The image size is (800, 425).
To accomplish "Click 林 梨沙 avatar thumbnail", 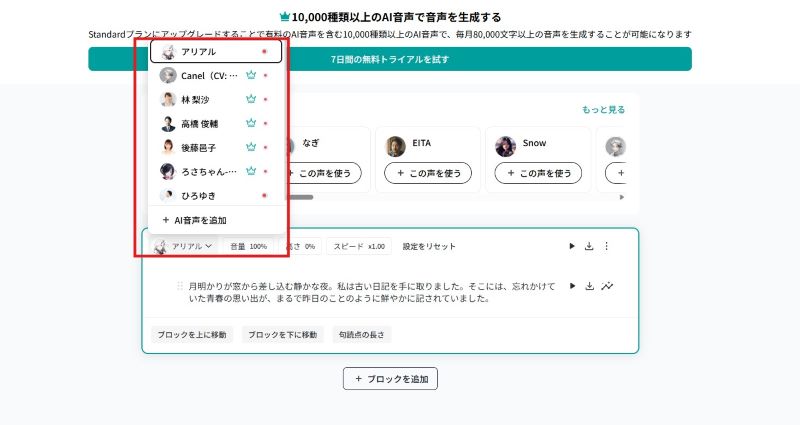I will (168, 99).
